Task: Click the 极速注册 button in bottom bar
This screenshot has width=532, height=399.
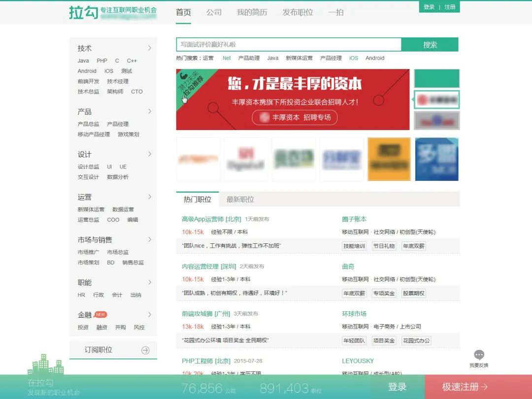Action: point(478,387)
